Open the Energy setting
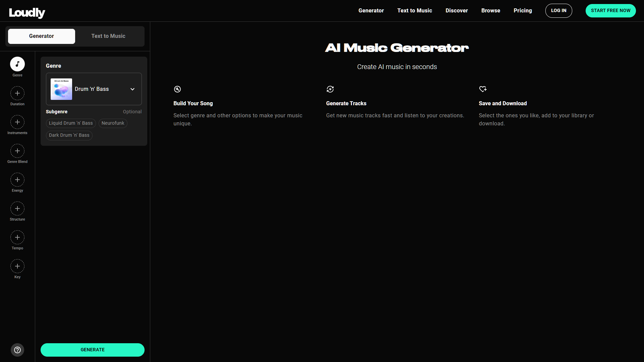The width and height of the screenshot is (644, 362). tap(17, 180)
